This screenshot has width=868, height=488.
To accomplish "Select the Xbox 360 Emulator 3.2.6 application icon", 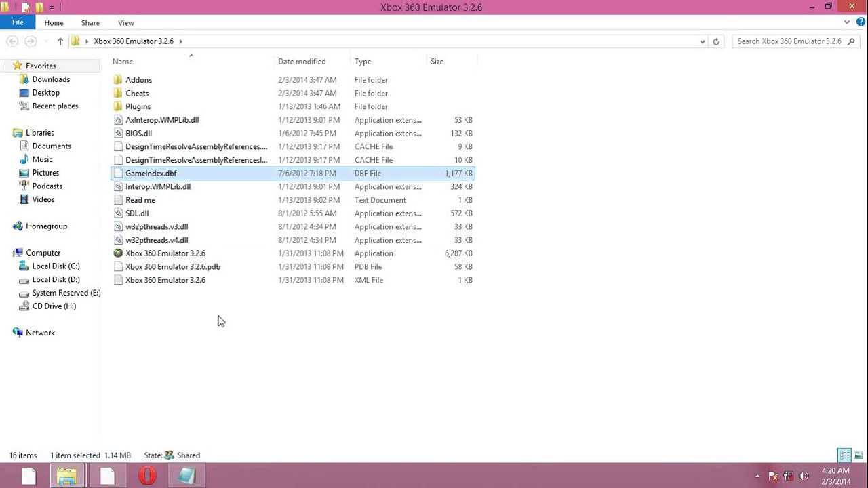I will 118,253.
